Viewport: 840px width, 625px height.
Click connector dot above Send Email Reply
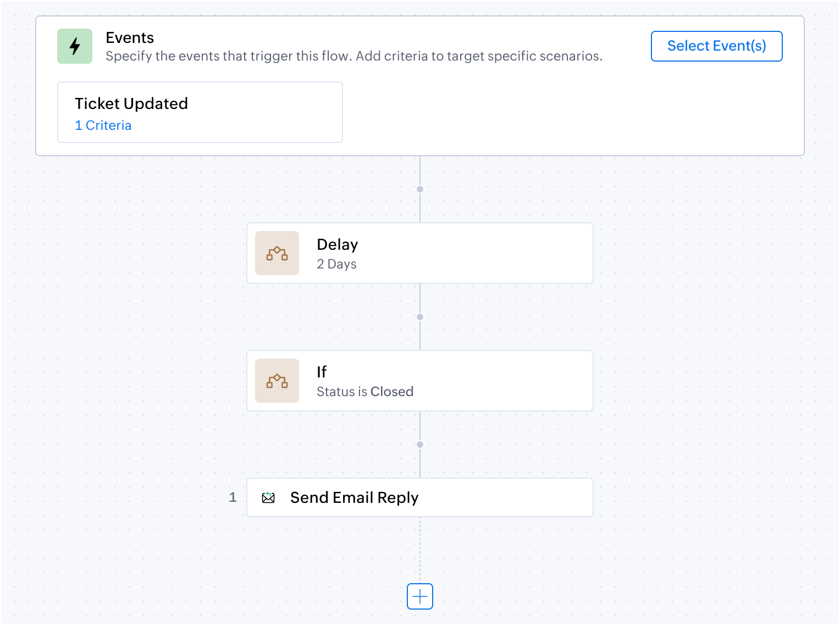pos(420,445)
